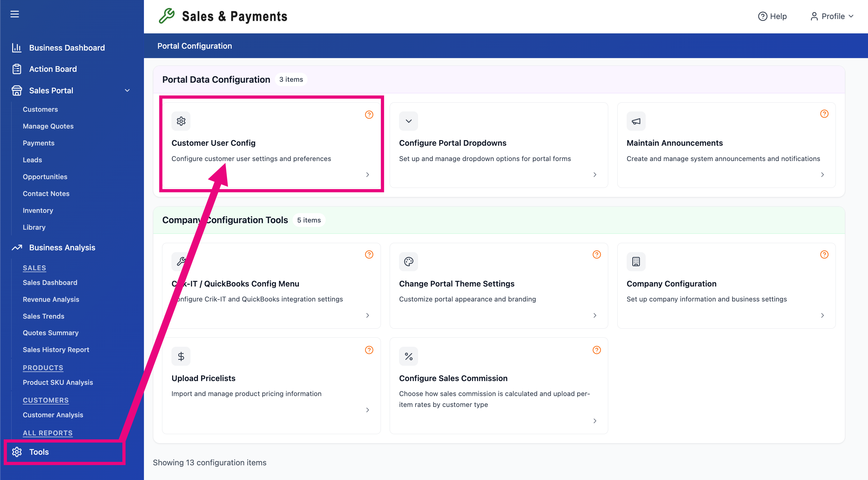Click the Configure Sales Commission card title
868x480 pixels.
click(x=453, y=378)
